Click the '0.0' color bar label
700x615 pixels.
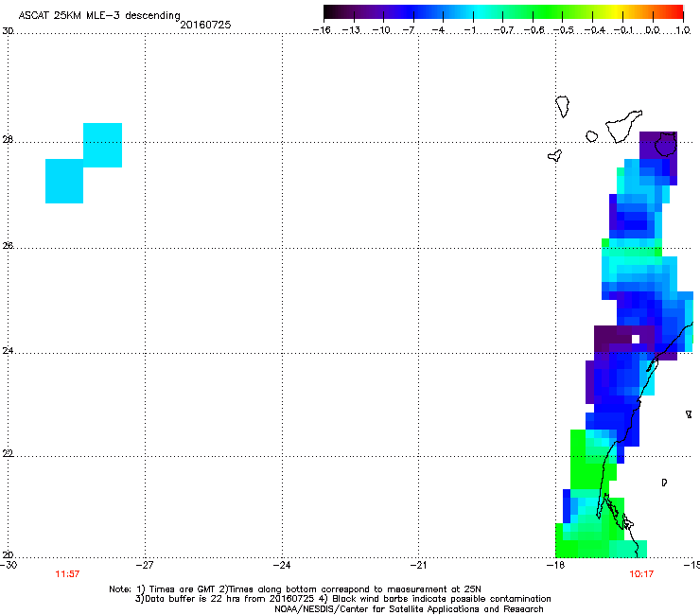tap(653, 30)
